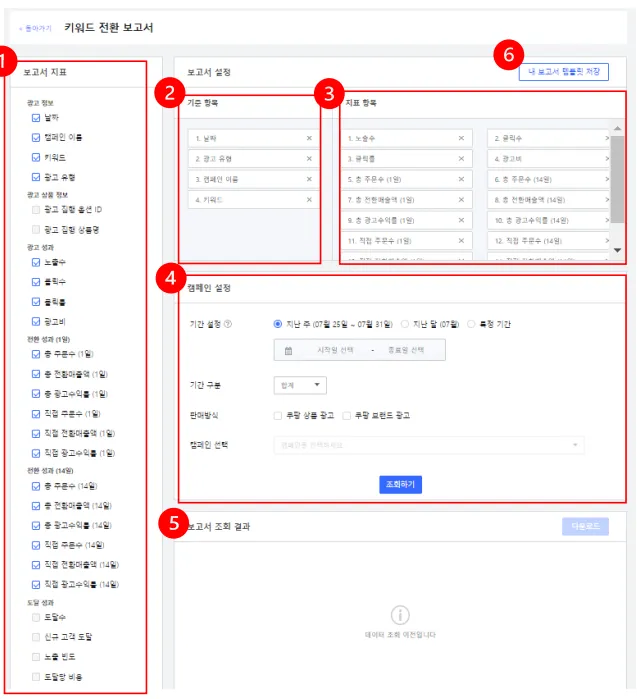Click the 시작일 선택 date field

(x=335, y=350)
